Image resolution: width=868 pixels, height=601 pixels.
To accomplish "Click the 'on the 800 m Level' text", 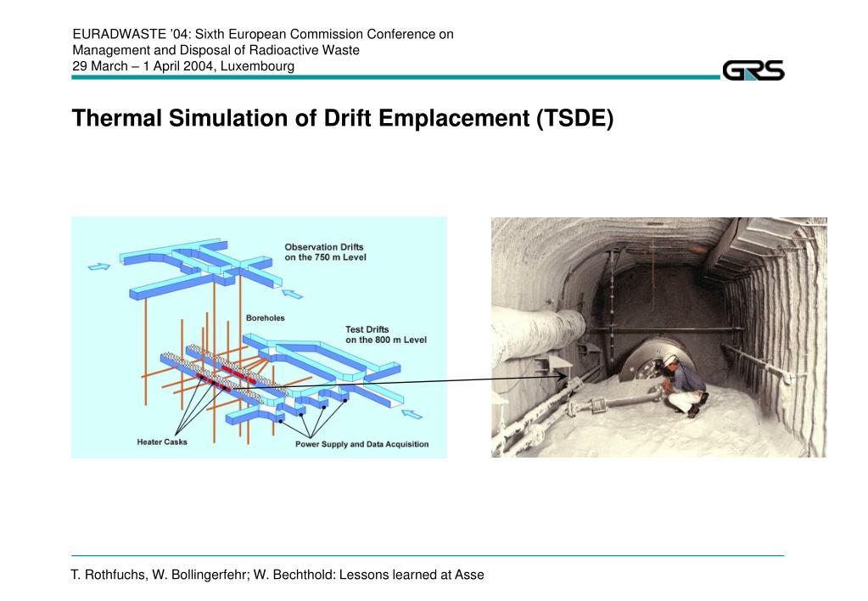I will (386, 340).
